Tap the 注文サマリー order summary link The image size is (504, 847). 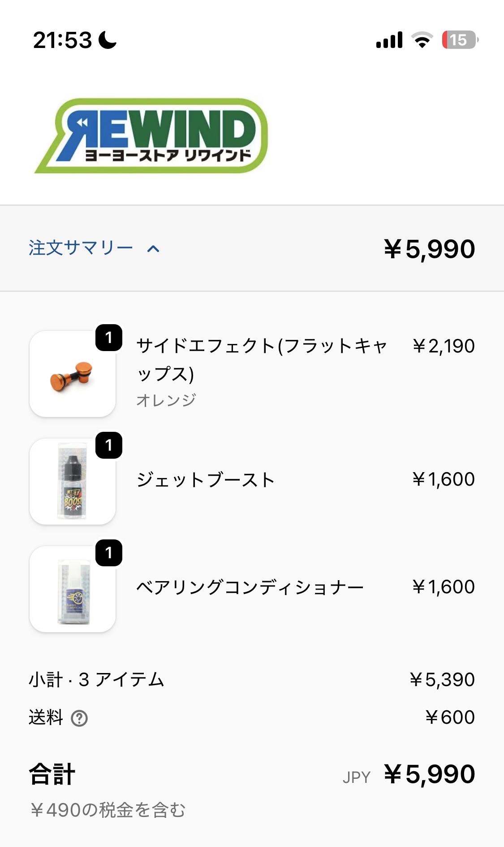pyautogui.click(x=81, y=248)
